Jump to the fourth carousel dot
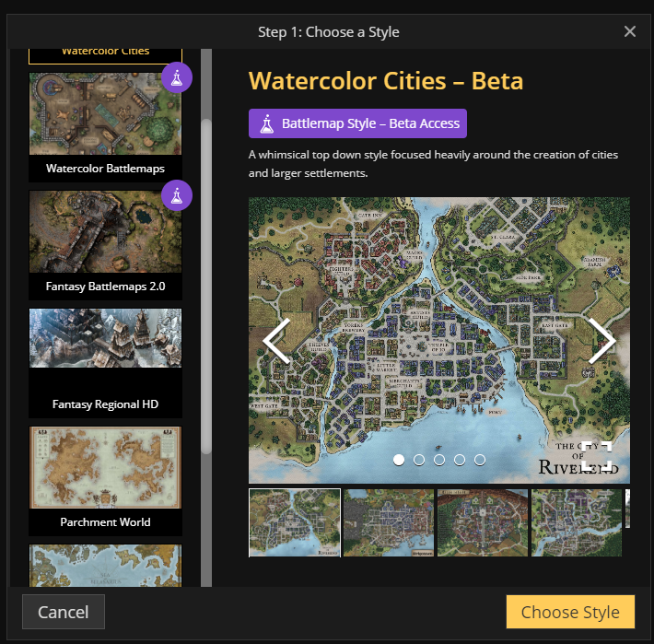The width and height of the screenshot is (654, 644). [x=460, y=459]
